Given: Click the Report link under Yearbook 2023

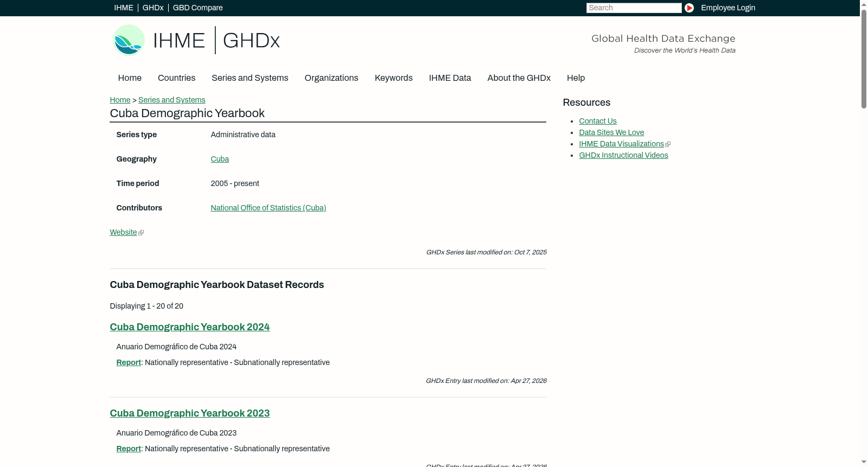Looking at the screenshot, I should pyautogui.click(x=129, y=449).
